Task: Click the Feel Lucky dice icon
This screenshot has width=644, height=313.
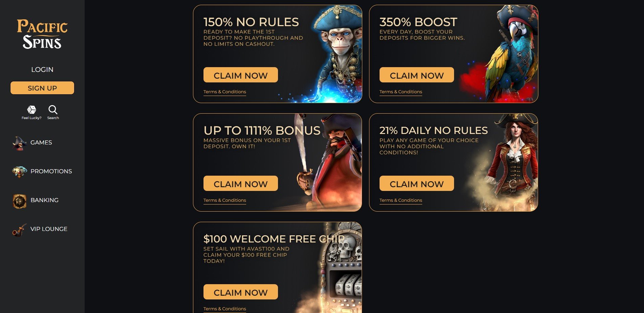Action: 31,110
